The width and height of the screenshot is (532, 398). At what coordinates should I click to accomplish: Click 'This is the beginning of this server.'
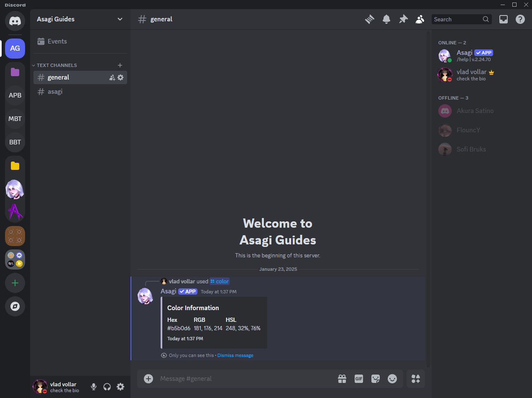point(278,255)
